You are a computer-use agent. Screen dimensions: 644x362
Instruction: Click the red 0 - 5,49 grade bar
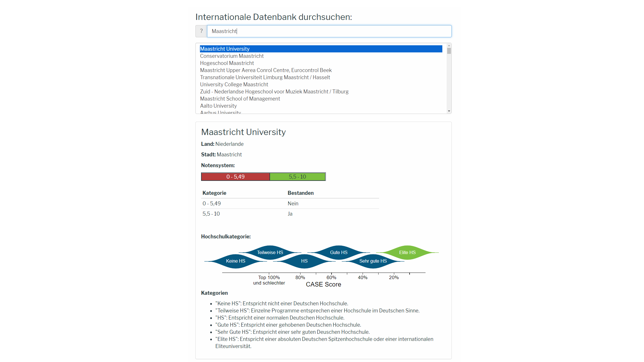pos(235,177)
